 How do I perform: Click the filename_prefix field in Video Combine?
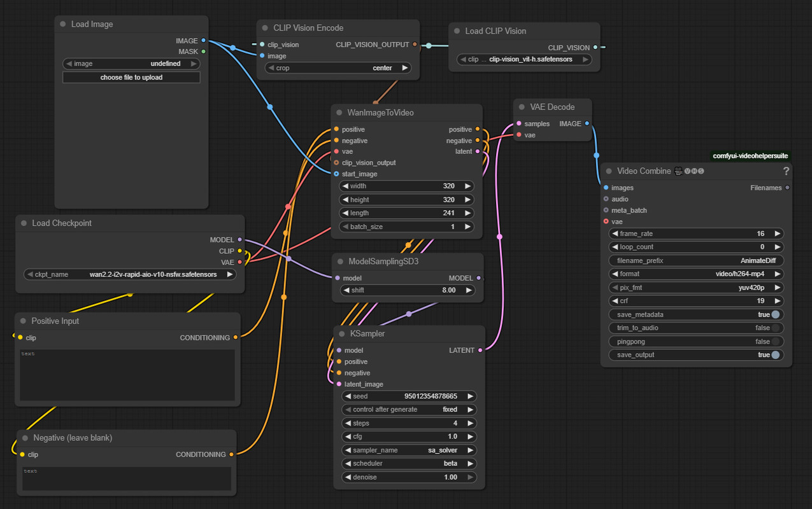696,260
